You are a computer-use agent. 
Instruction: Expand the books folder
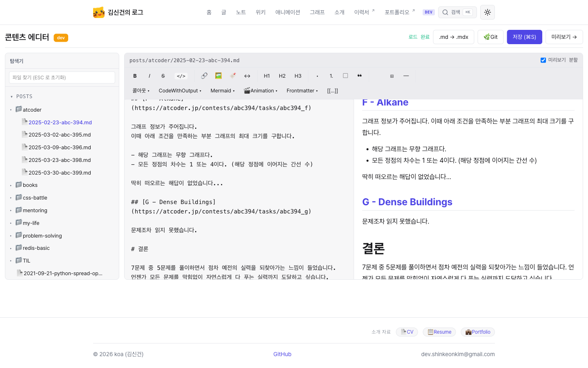(27, 185)
